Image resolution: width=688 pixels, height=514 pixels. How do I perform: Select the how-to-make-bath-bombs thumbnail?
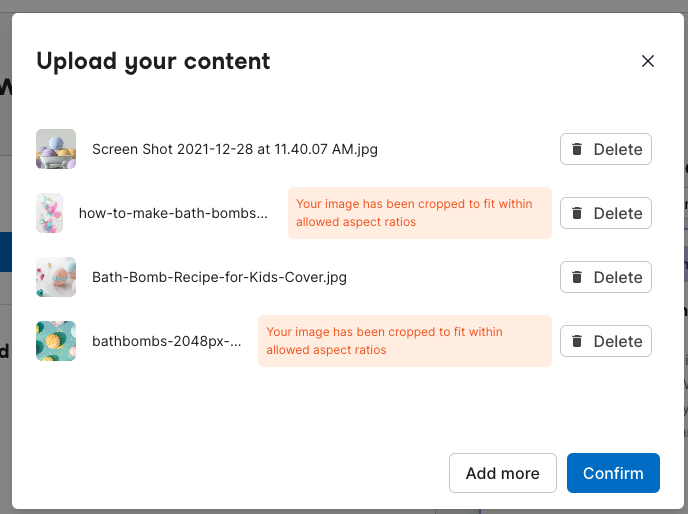click(x=49, y=213)
